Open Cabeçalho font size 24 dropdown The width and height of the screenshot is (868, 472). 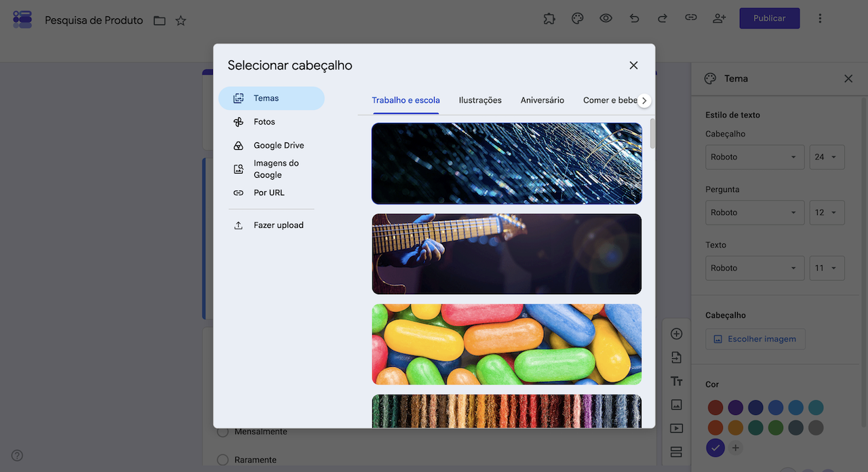click(x=827, y=157)
